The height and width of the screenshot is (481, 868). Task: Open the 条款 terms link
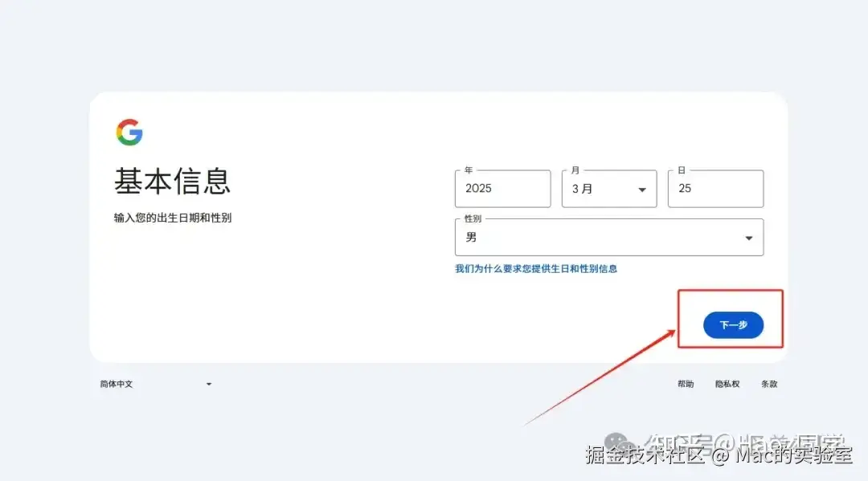(x=769, y=385)
